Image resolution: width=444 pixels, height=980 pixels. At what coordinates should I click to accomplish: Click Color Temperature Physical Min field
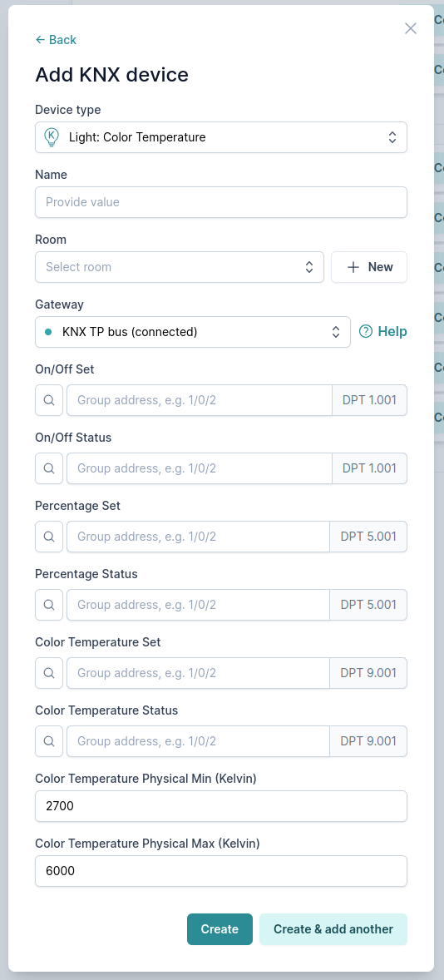click(221, 806)
